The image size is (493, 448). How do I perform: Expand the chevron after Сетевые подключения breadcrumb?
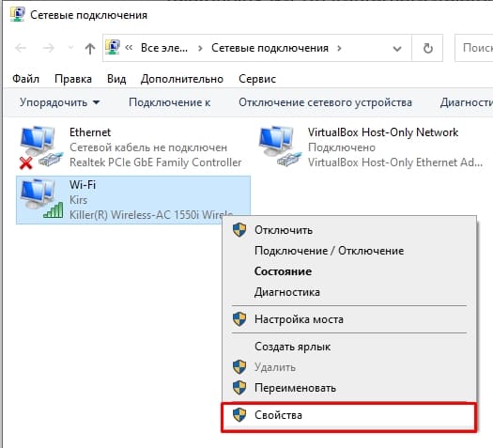pyautogui.click(x=339, y=49)
